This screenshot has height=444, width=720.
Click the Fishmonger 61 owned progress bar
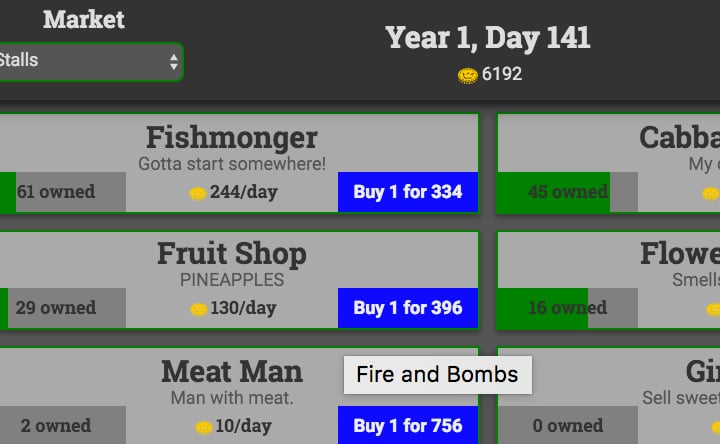pos(60,192)
